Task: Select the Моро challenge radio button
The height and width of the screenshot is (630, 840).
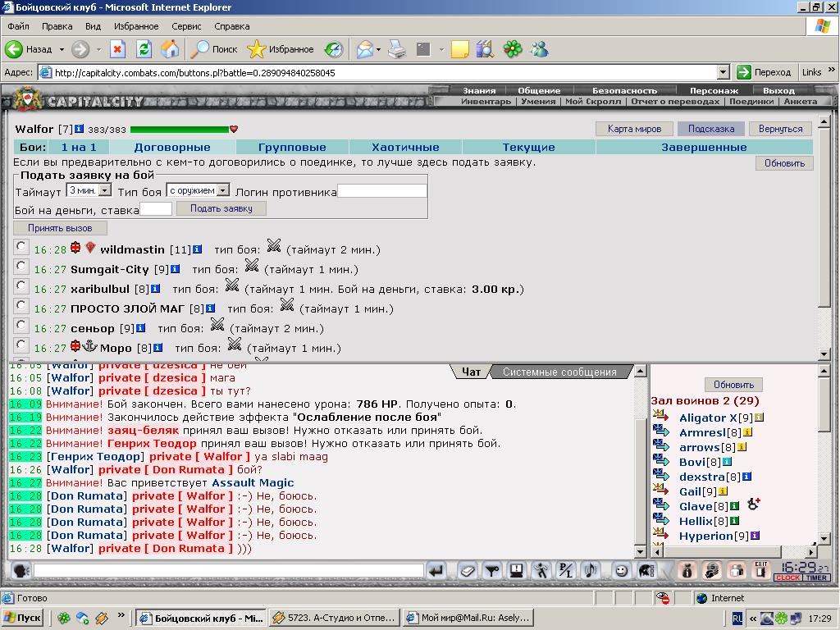Action: 21,345
